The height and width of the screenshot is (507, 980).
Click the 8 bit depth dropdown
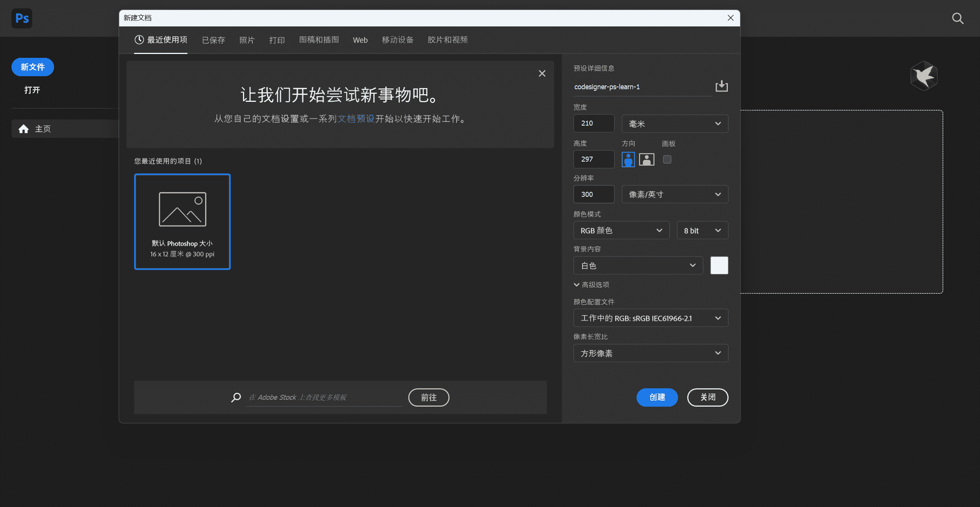(702, 230)
